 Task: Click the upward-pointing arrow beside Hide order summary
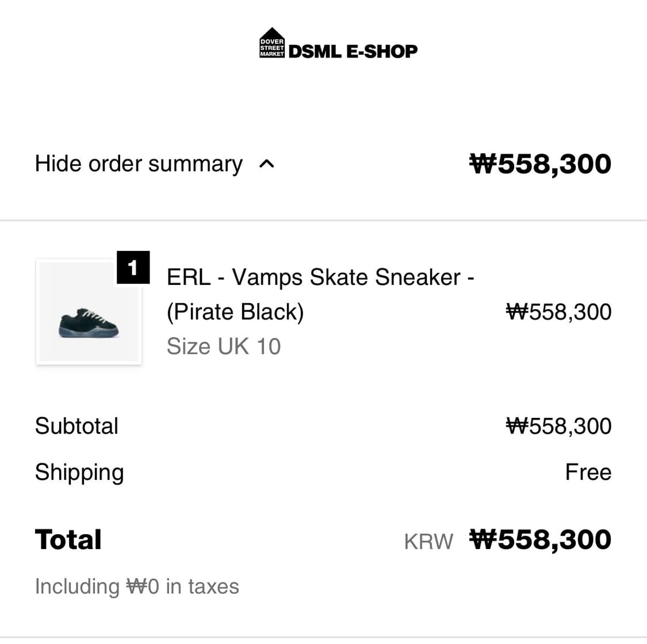pyautogui.click(x=268, y=164)
